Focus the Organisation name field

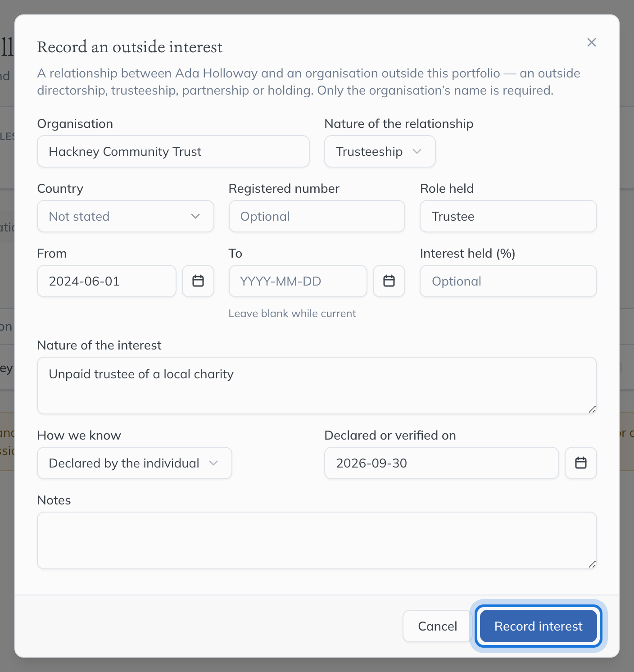pyautogui.click(x=173, y=151)
